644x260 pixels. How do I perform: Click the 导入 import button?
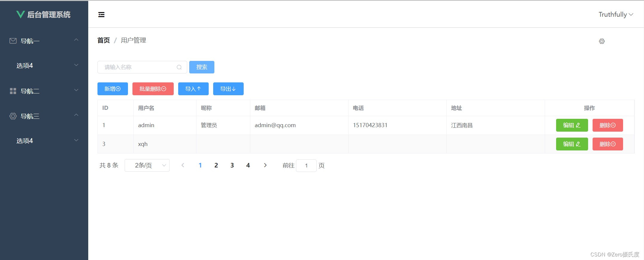pos(193,89)
